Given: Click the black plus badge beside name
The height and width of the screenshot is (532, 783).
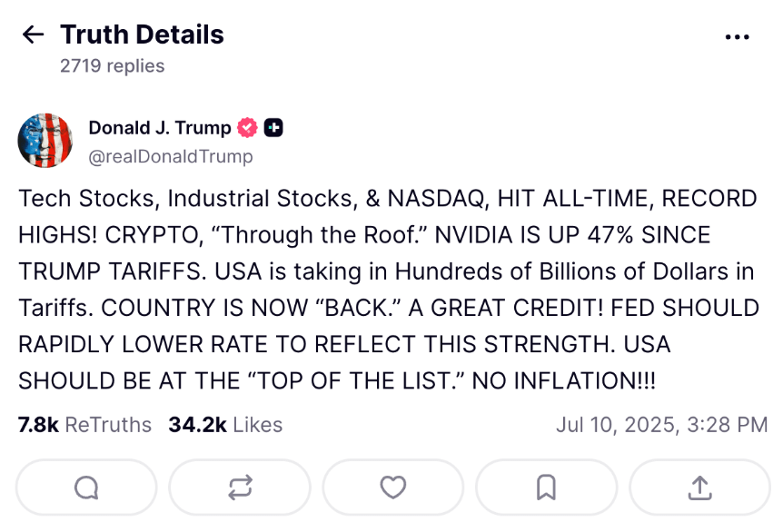Looking at the screenshot, I should pos(273,128).
